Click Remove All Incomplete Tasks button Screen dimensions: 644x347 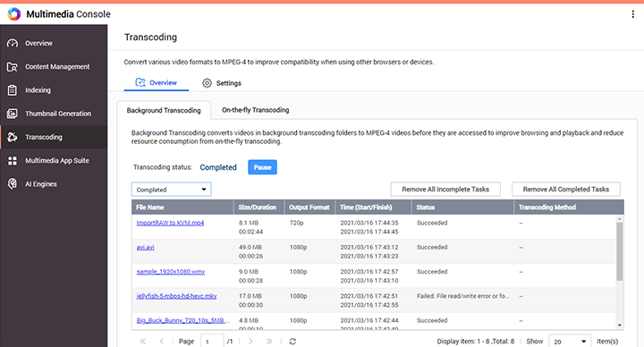coord(445,190)
